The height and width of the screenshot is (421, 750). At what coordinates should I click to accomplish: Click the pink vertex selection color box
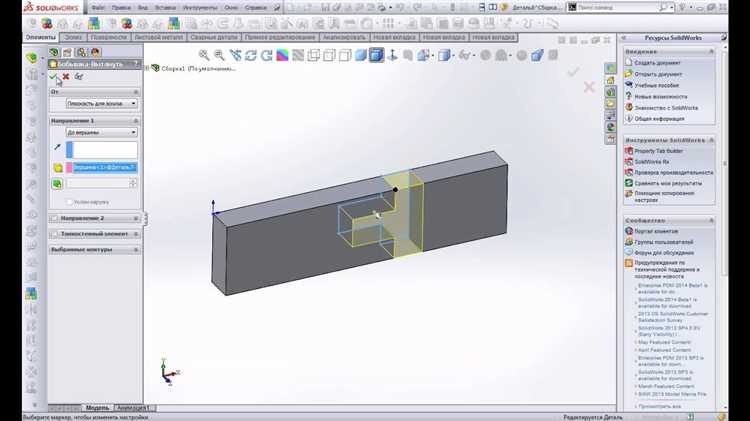click(x=69, y=167)
